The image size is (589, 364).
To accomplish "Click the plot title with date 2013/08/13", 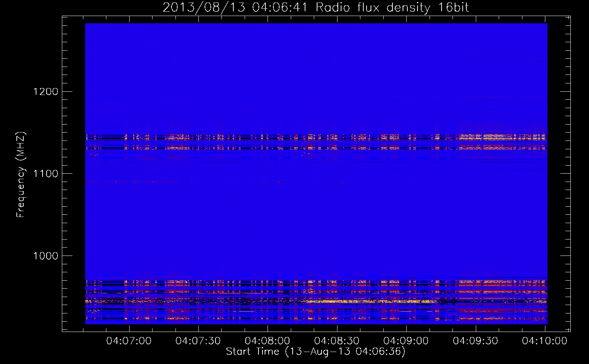I will coord(316,8).
